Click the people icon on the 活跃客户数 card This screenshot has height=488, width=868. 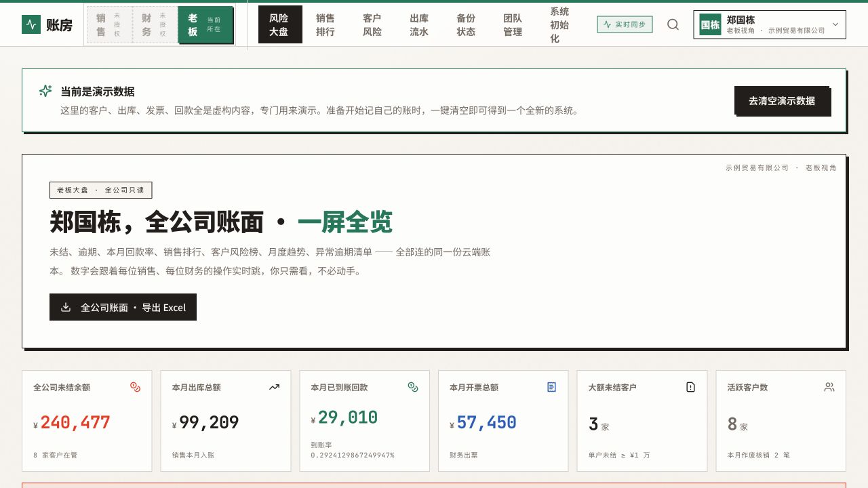click(829, 387)
